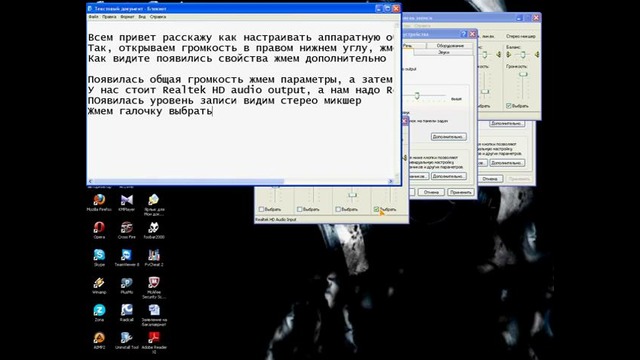Select the My Documents shortcut icon
Screen dimensions: 640x360
(x=154, y=200)
